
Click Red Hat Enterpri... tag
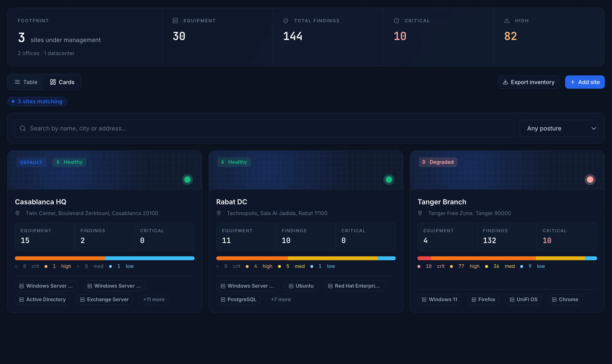(x=355, y=286)
